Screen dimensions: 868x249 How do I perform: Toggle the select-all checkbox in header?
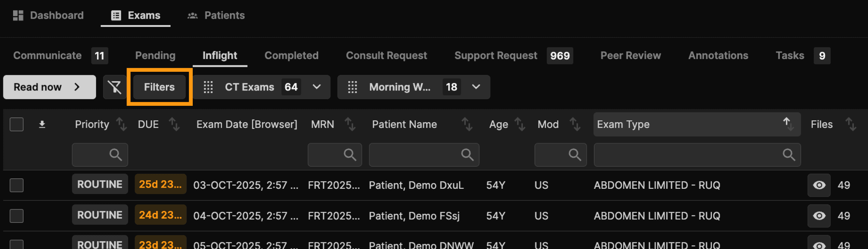16,124
